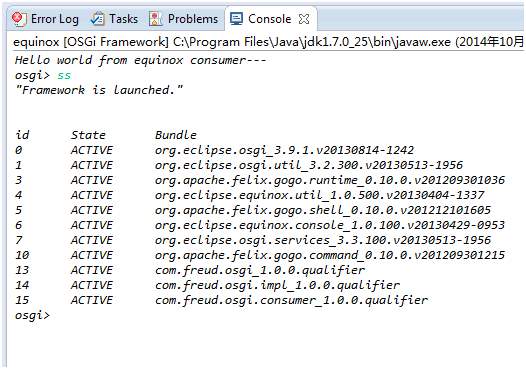526x369 pixels.
Task: Click the 'Bundle' column header
Action: click(x=175, y=135)
